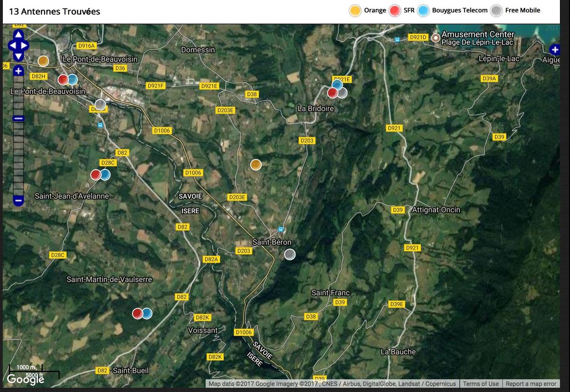The width and height of the screenshot is (570, 392).
Task: Select the SFR antenna marker near D82H
Action: (x=63, y=79)
